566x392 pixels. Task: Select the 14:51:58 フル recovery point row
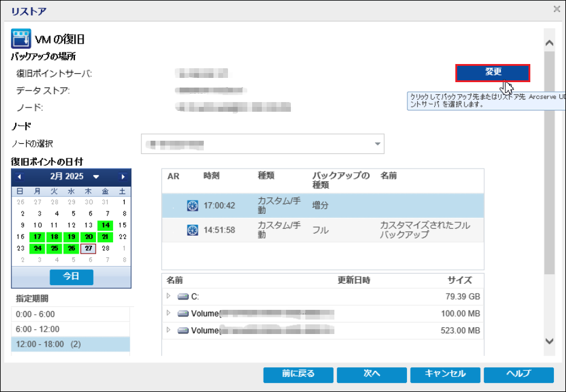point(323,230)
